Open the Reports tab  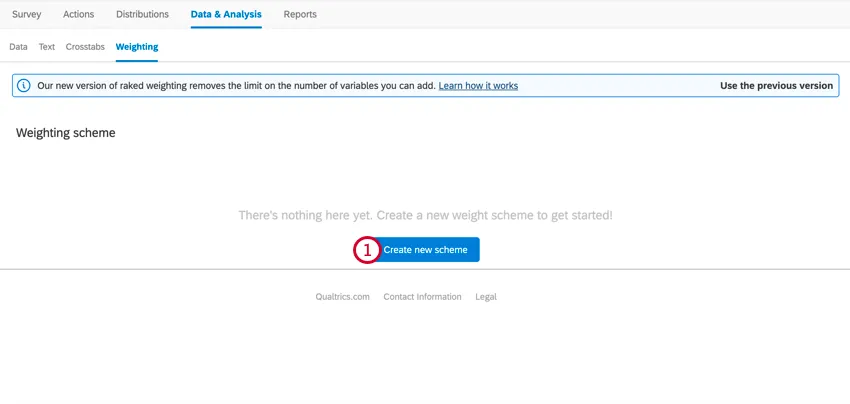click(x=300, y=14)
